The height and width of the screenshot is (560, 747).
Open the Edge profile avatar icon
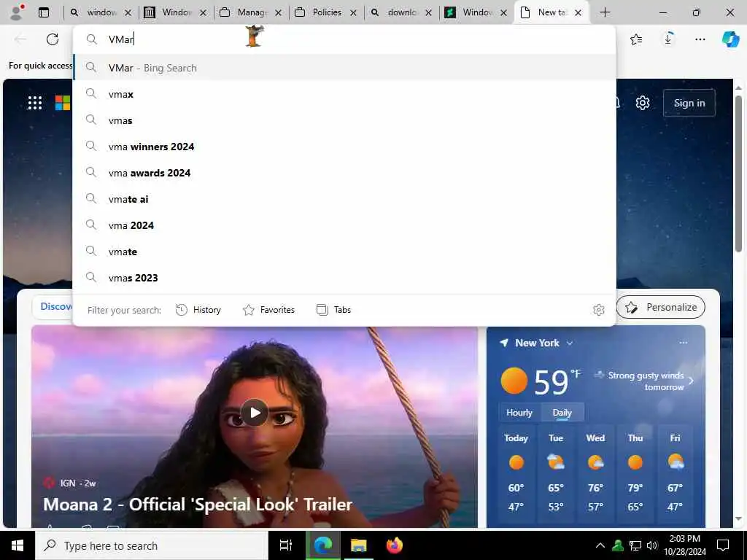click(x=17, y=12)
